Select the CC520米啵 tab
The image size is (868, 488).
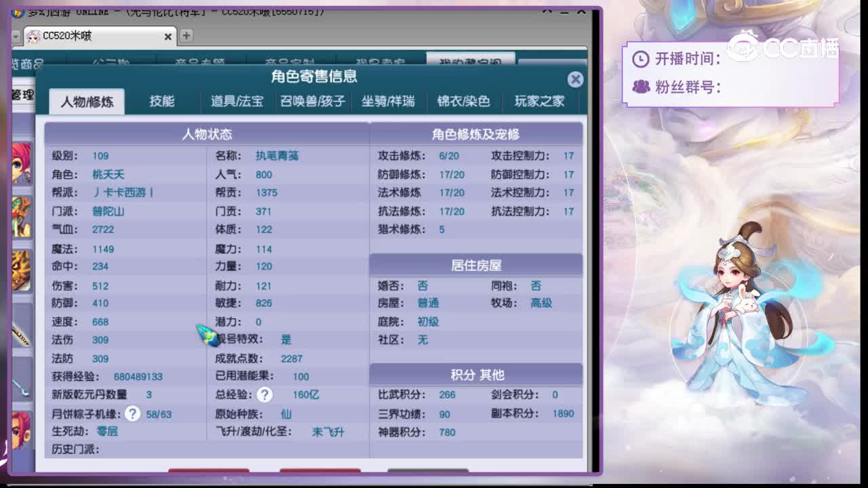point(100,36)
